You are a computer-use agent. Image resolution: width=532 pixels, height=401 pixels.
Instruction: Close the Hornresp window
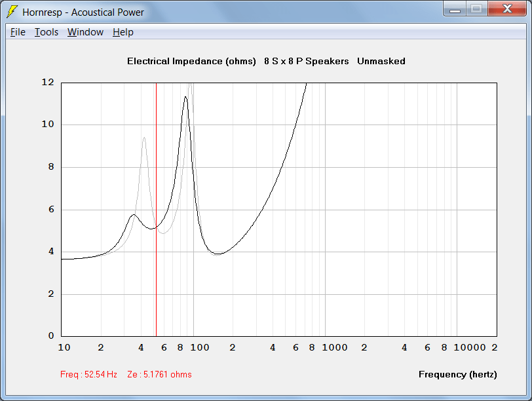coord(507,9)
